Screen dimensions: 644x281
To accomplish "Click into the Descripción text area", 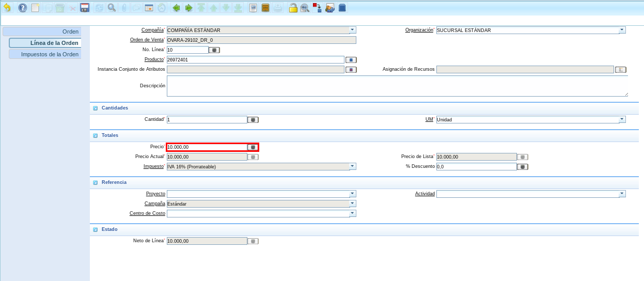I will (397, 86).
